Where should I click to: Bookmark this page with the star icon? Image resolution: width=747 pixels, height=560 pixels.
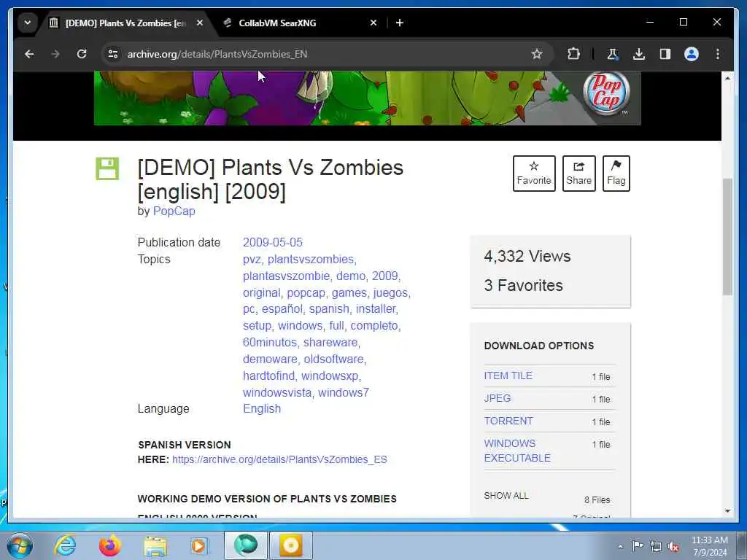[537, 54]
